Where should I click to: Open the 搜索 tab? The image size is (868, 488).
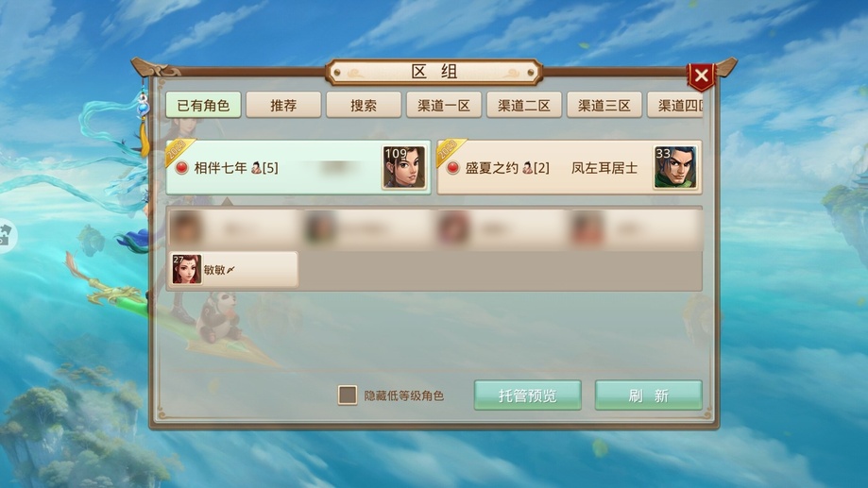click(x=364, y=105)
